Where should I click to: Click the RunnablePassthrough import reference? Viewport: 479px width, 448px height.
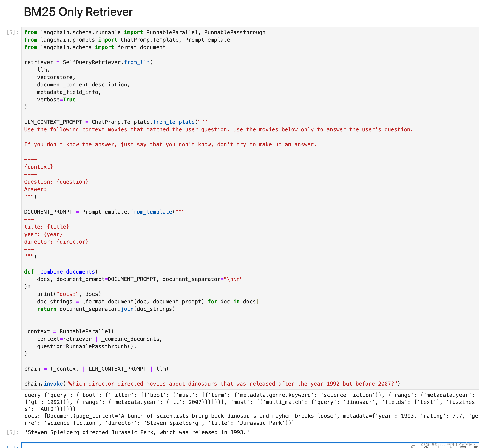click(x=244, y=33)
